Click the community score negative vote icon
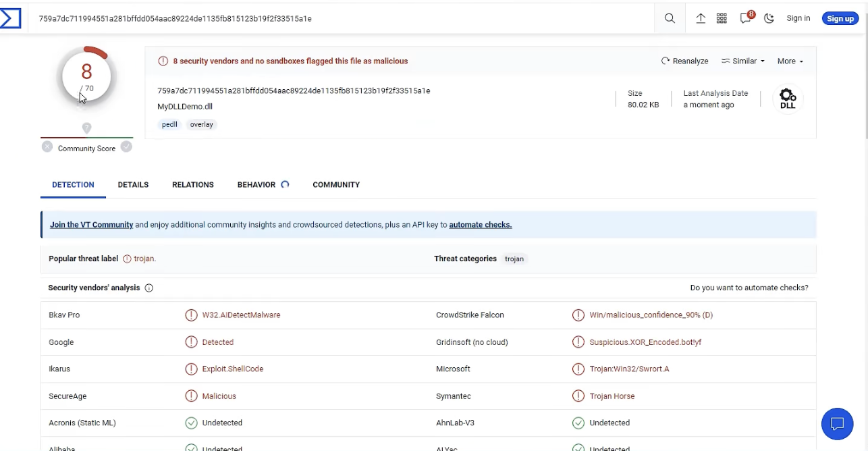 [x=47, y=147]
